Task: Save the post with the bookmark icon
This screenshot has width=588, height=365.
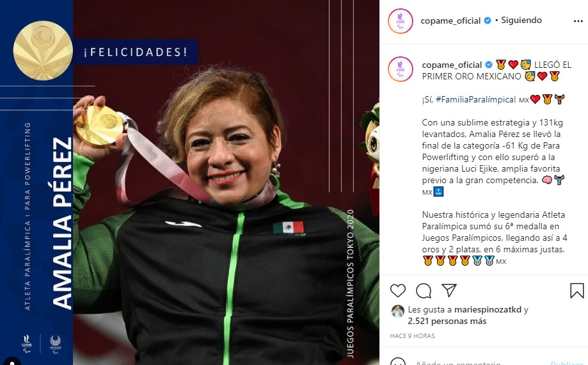Action: (576, 291)
